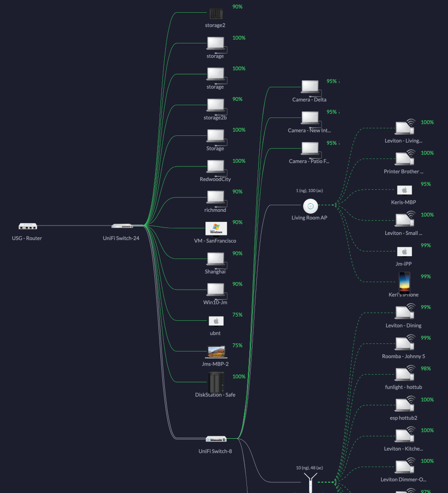Click the Camera - New Int... icon
This screenshot has width=448, height=493.
coord(312,119)
